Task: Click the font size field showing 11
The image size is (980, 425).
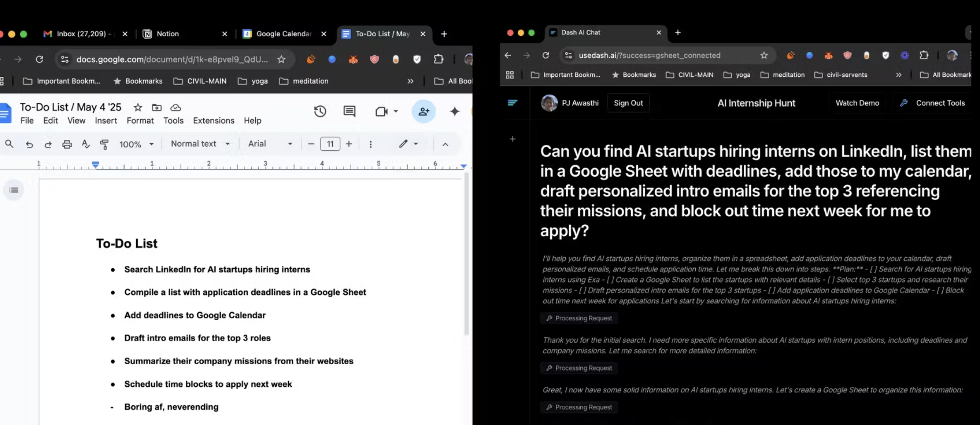Action: [x=330, y=144]
